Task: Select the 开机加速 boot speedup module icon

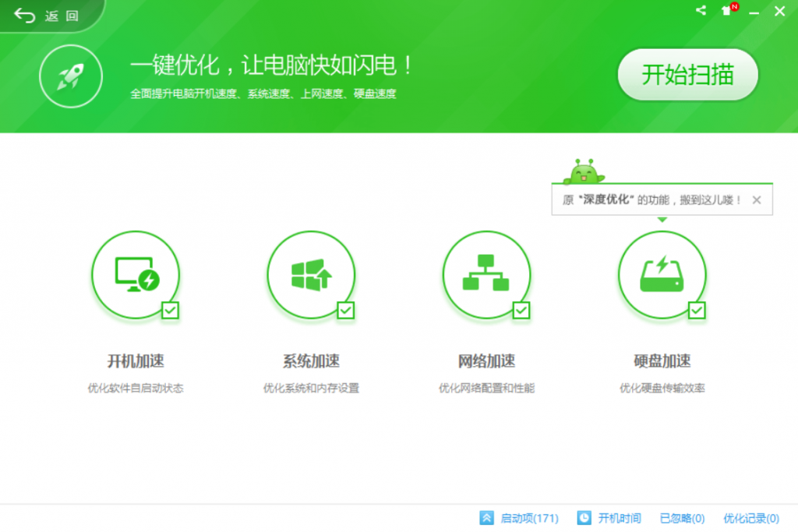Action: [136, 275]
